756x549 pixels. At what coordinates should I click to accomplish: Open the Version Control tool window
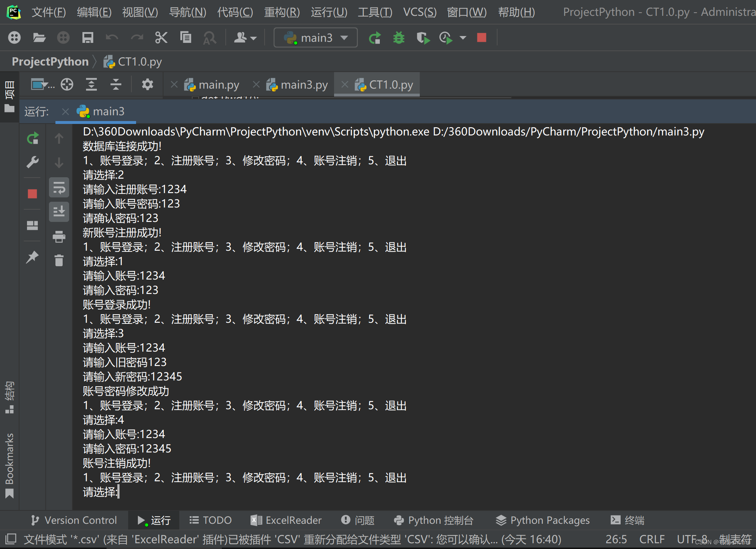74,520
